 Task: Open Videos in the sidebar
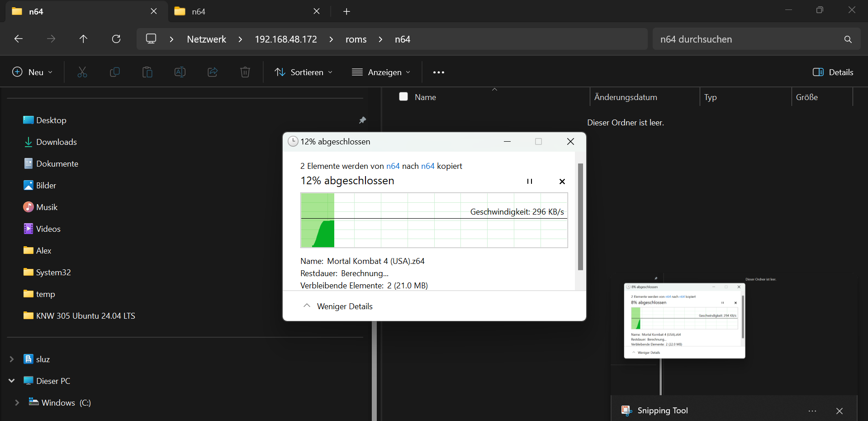click(42, 229)
